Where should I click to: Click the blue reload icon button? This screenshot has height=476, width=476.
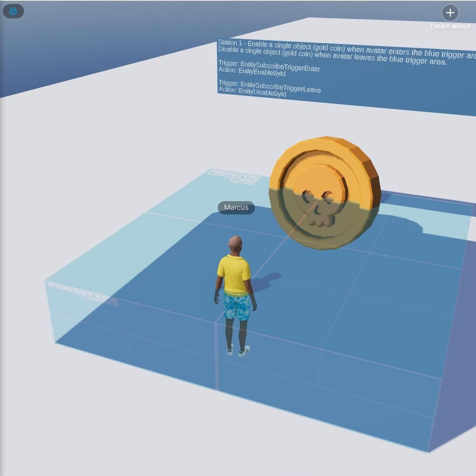click(13, 11)
